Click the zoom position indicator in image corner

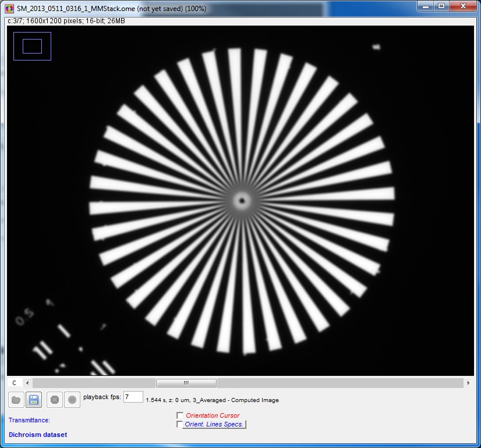tap(32, 46)
